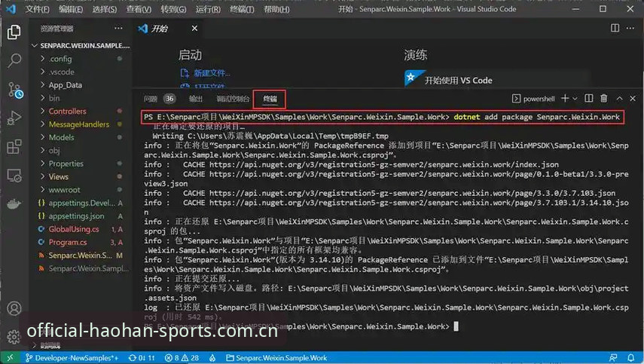The width and height of the screenshot is (644, 364).
Task: Open the 文件(F) menu
Action: coord(37,9)
